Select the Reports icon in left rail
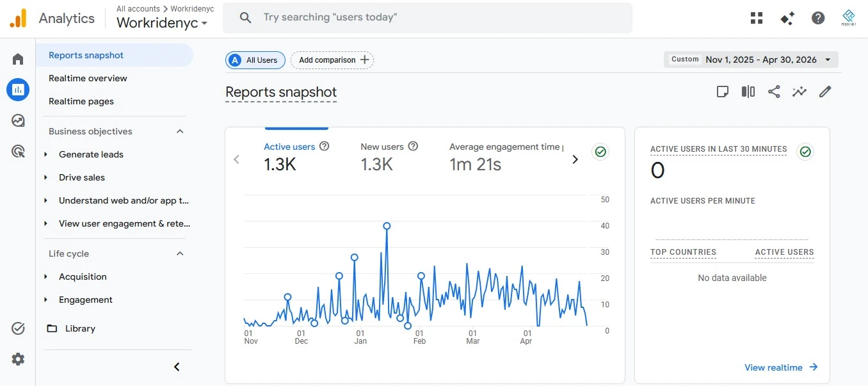The height and width of the screenshot is (386, 868). [x=18, y=90]
